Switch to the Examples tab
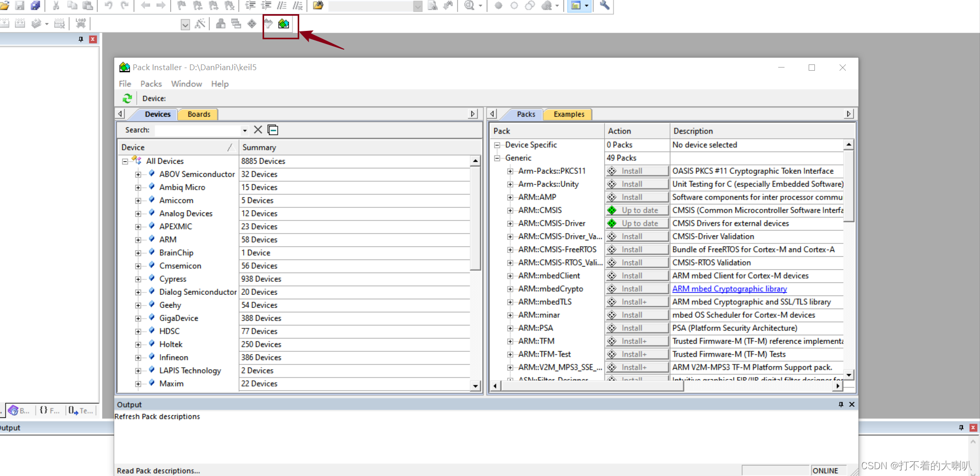Image resolution: width=980 pixels, height=476 pixels. point(569,114)
